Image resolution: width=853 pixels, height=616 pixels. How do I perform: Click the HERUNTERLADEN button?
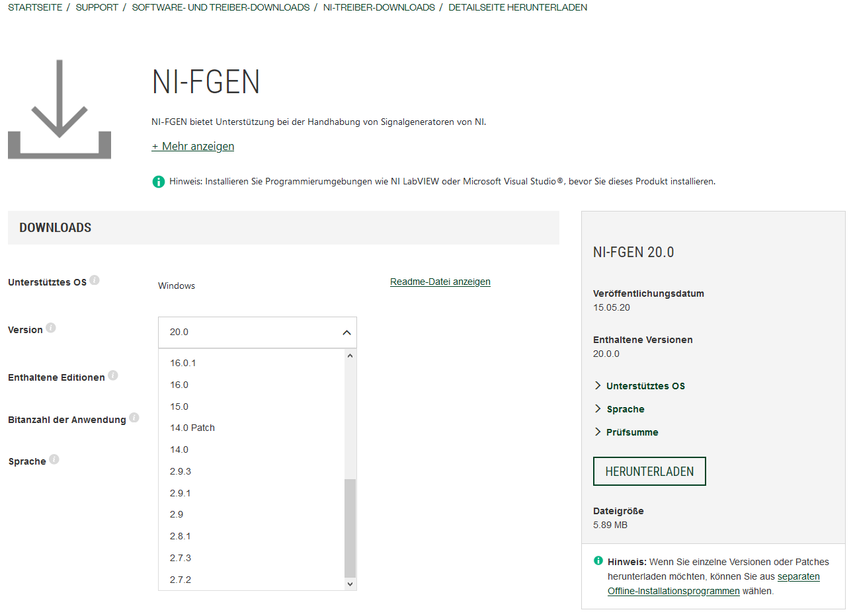pyautogui.click(x=649, y=471)
